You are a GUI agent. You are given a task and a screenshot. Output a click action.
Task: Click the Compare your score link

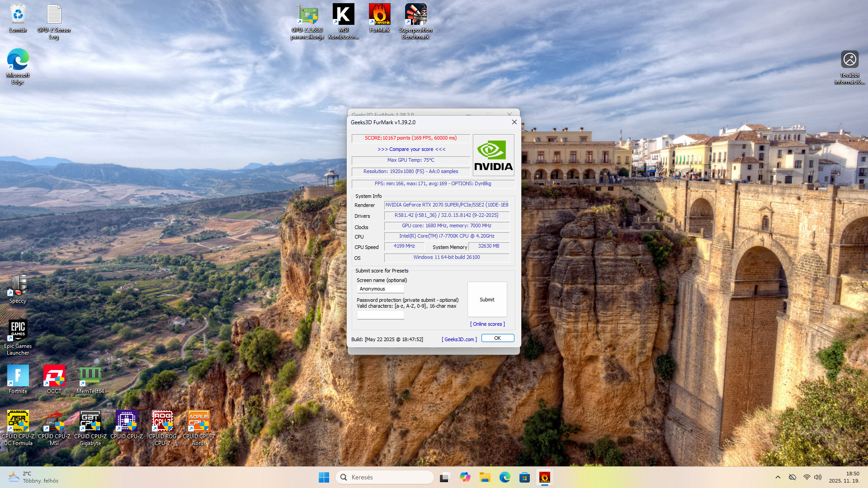coord(411,149)
